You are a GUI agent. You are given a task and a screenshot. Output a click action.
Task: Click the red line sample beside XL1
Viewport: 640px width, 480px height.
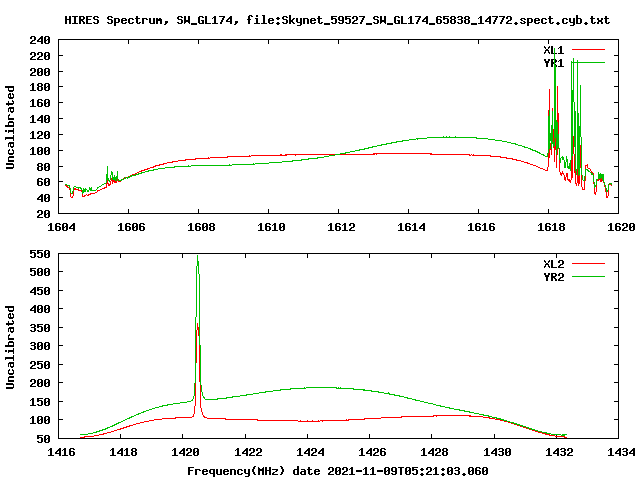click(x=588, y=50)
